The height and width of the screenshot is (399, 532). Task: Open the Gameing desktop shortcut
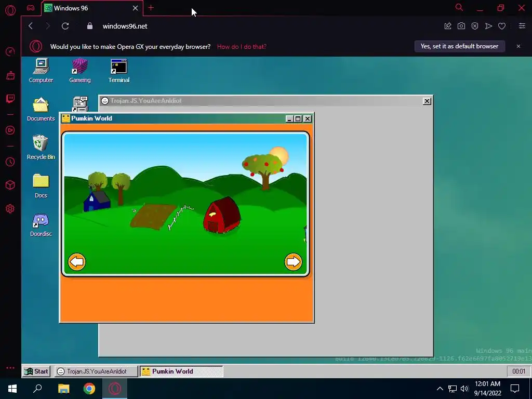(79, 71)
